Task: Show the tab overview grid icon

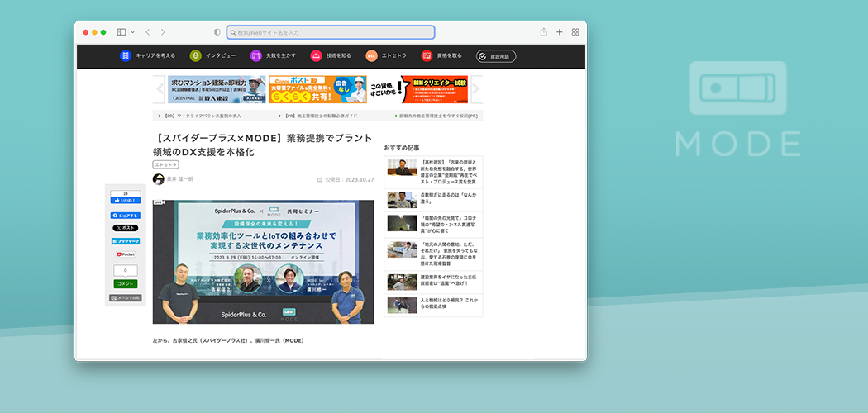Action: pos(575,32)
